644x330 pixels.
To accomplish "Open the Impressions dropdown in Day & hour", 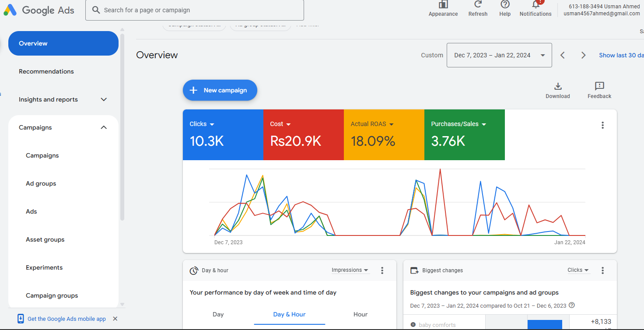I will (x=350, y=270).
